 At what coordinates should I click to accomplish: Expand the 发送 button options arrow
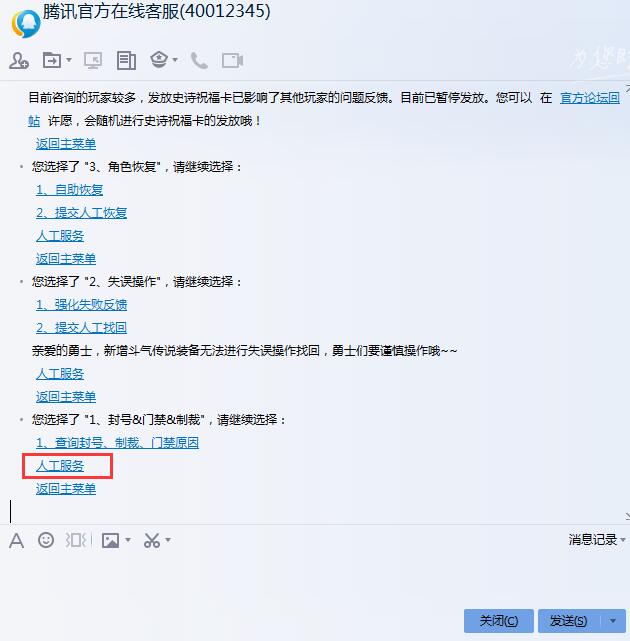613,621
